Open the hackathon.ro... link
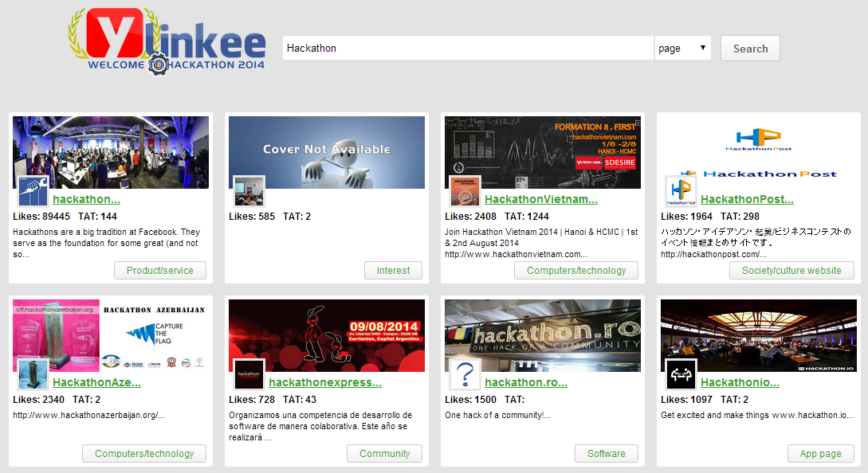Image resolution: width=868 pixels, height=473 pixels. point(526,382)
